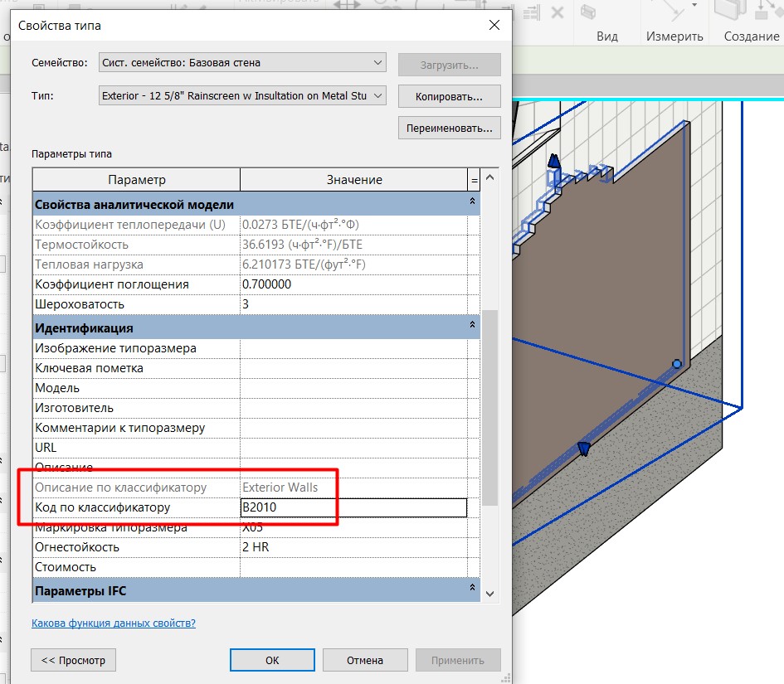
Task: Cancel the dialog with Отмена
Action: click(x=365, y=660)
